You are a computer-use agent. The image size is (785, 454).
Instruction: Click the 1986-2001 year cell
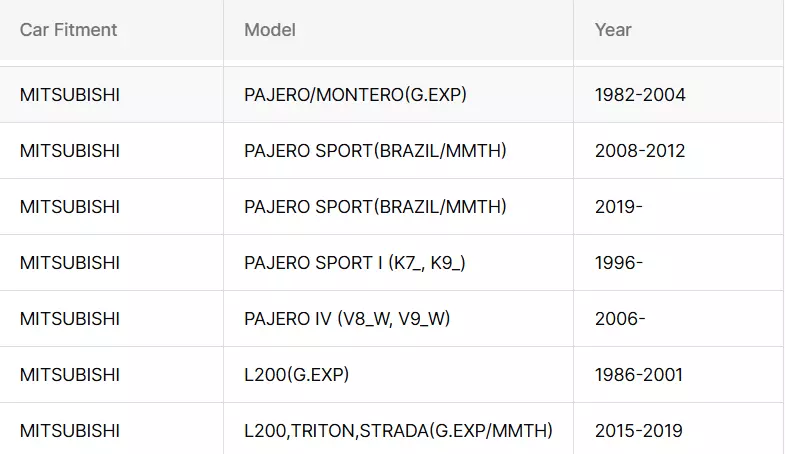639,375
